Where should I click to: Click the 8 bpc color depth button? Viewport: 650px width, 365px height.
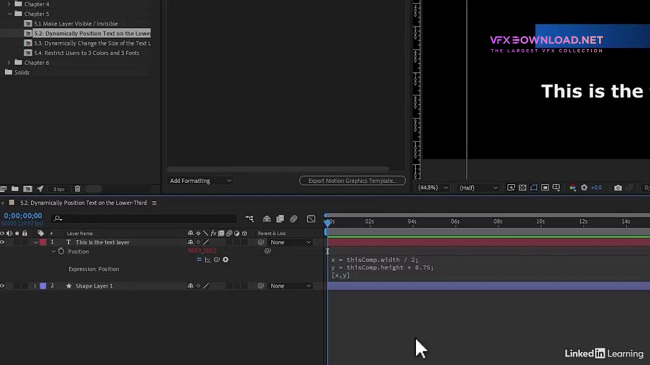pos(59,189)
